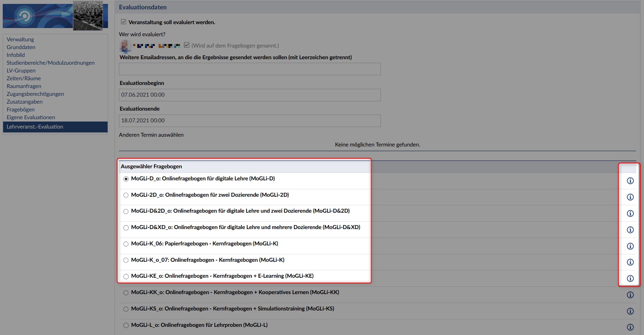Open info icon for MoGLi-D_o questionnaire
This screenshot has height=335, width=644.
(x=630, y=181)
